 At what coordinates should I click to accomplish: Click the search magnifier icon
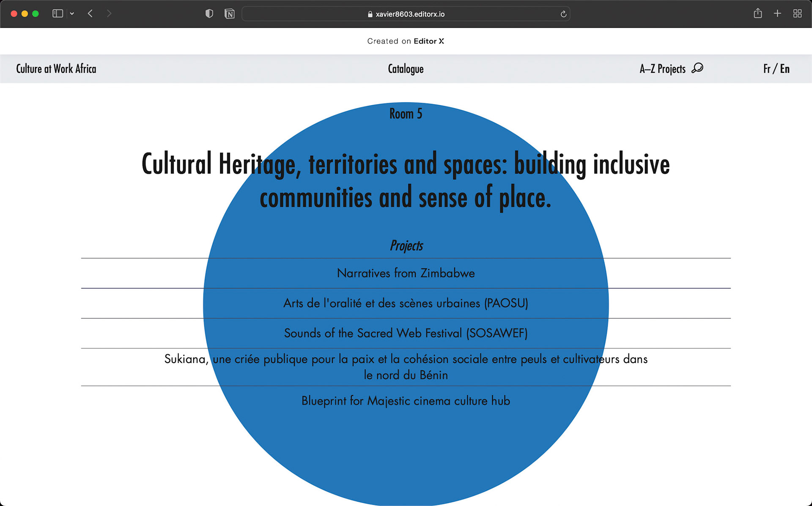(x=697, y=68)
